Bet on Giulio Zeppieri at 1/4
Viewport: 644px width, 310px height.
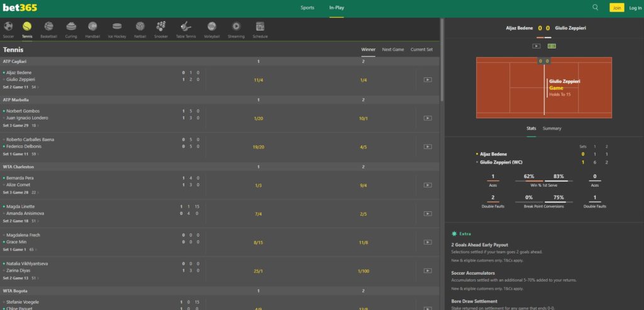click(363, 80)
